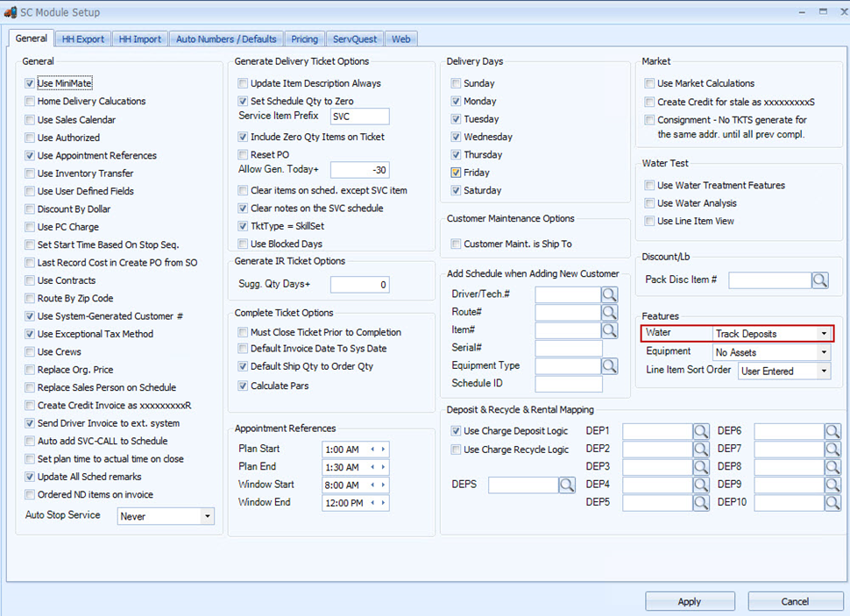The image size is (850, 616).
Task: Select the General tab
Action: (32, 39)
